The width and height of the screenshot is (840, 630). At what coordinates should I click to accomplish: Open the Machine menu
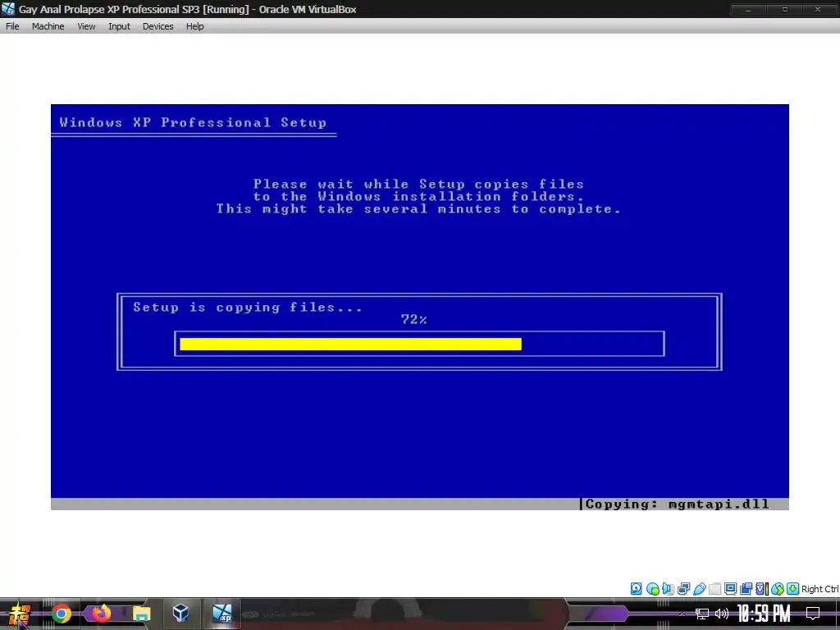(48, 26)
